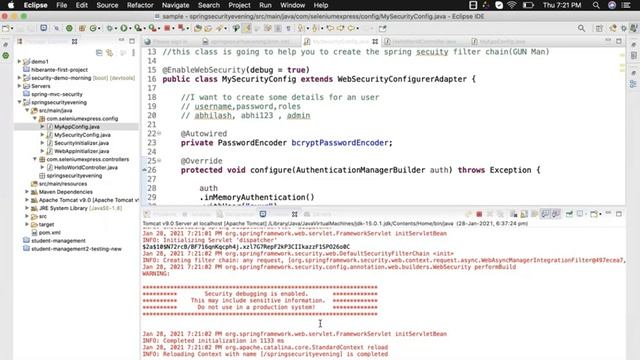Expand the security-demo-morning project
Screen dimensions: 640x360
pos(19,78)
